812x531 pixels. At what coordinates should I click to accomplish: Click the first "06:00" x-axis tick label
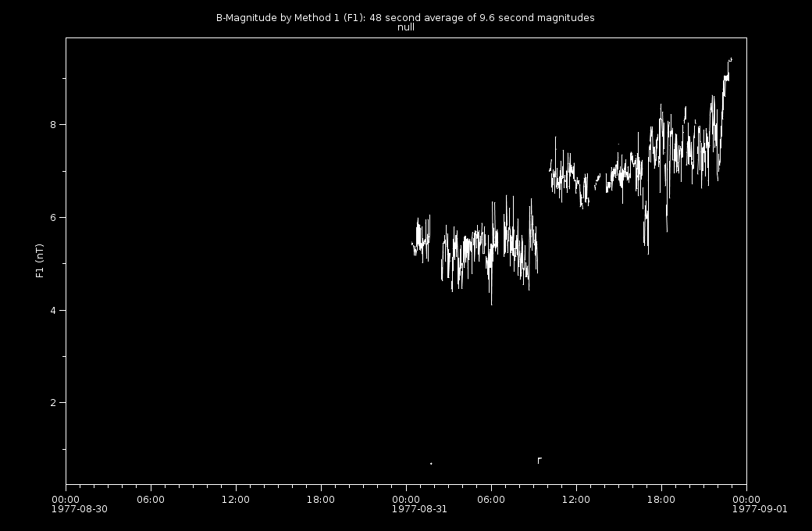pos(151,500)
